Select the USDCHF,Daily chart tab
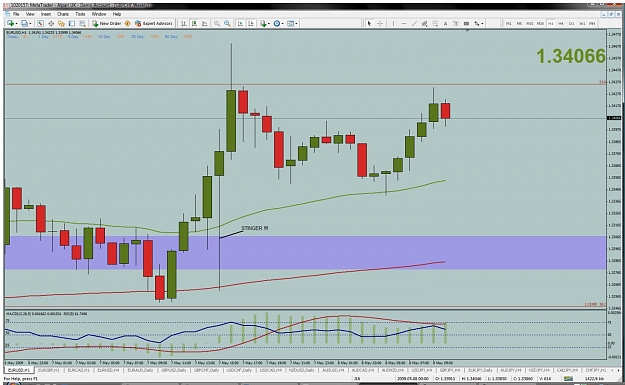This screenshot has height=385, width=625. point(239,370)
